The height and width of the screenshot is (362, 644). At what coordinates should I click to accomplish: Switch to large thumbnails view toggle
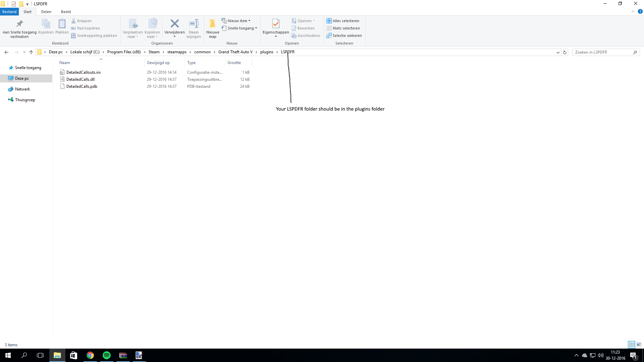pos(639,345)
